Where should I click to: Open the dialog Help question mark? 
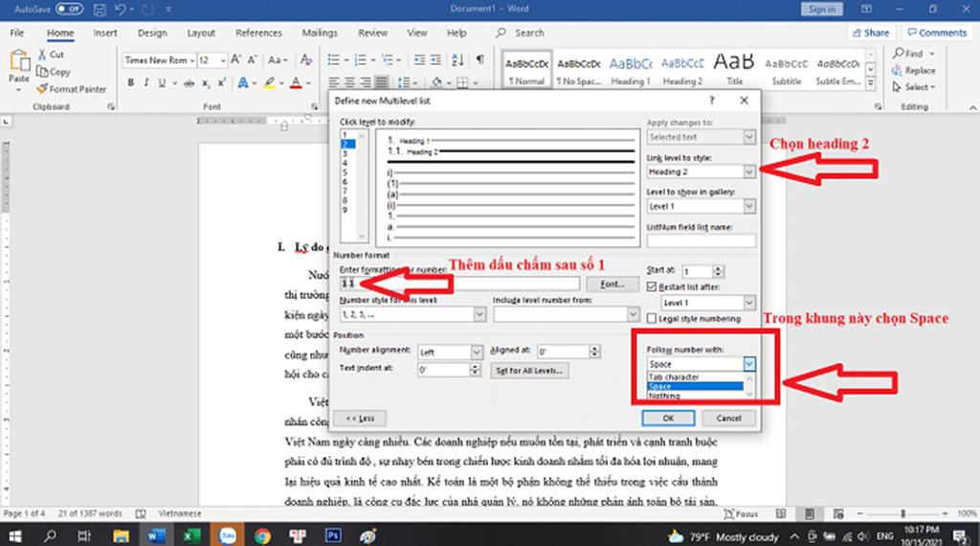712,100
